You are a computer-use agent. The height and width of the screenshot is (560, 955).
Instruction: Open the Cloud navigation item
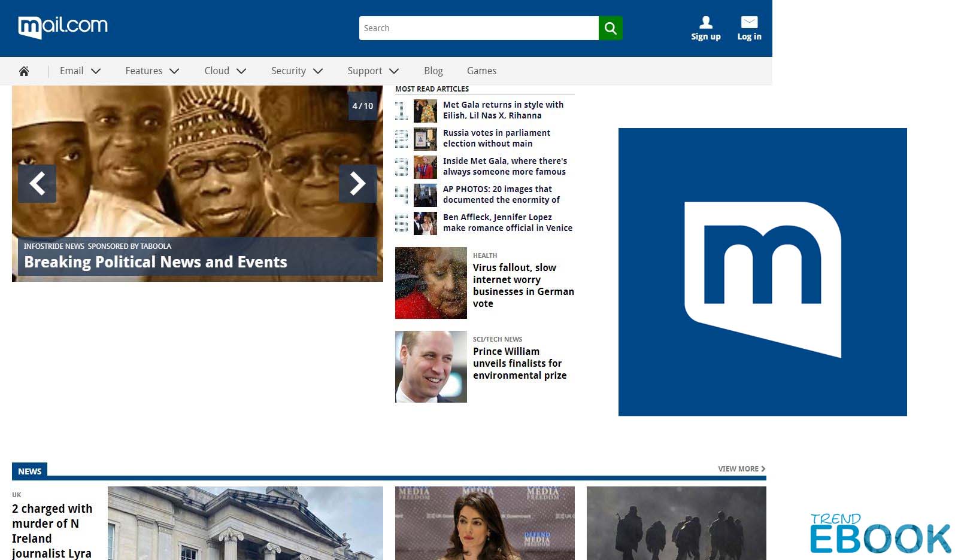217,71
